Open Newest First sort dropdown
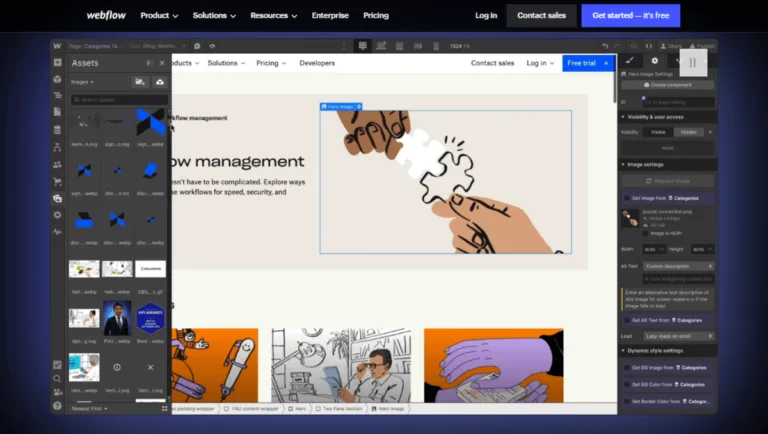Screen dimensions: 768x434 (x=90, y=409)
